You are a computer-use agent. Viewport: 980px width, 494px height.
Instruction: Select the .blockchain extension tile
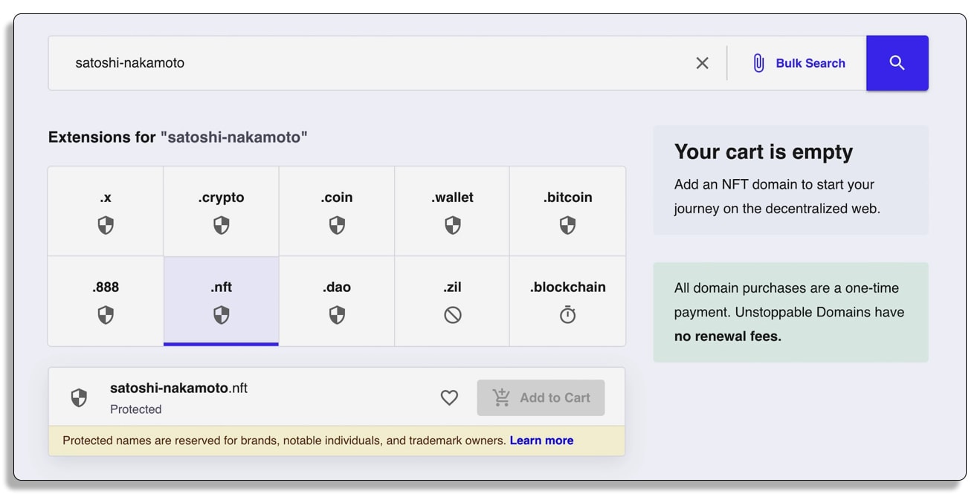pos(567,302)
